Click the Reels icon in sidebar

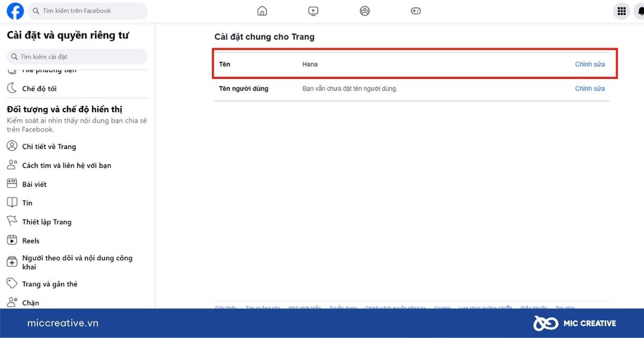(12, 240)
